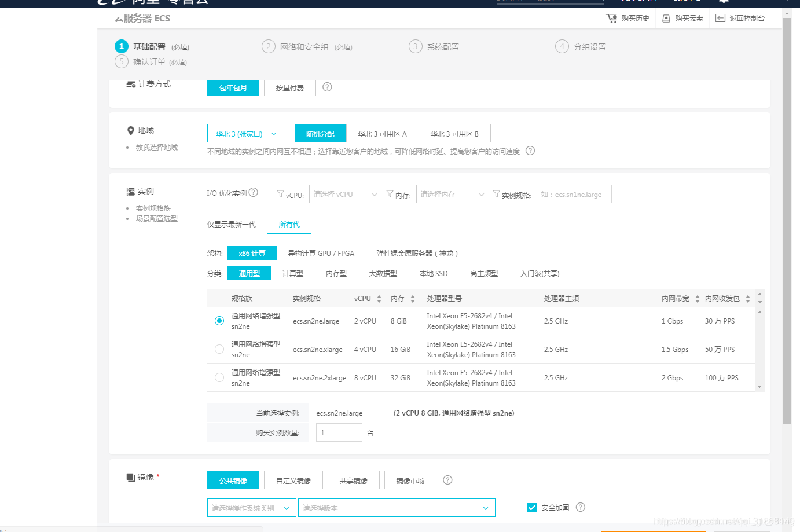Click step 2 网络和安全组 circle
The image size is (800, 532).
tap(269, 46)
